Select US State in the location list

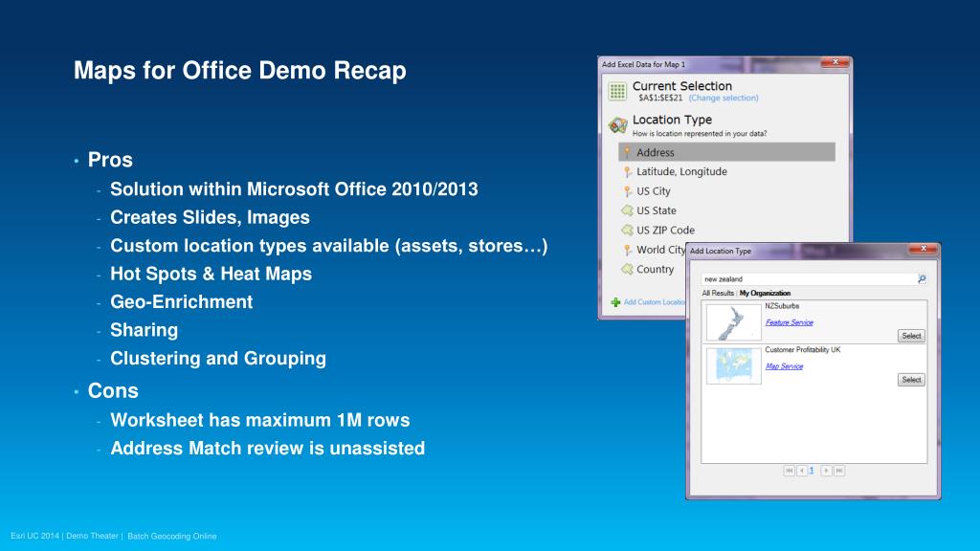click(x=657, y=210)
